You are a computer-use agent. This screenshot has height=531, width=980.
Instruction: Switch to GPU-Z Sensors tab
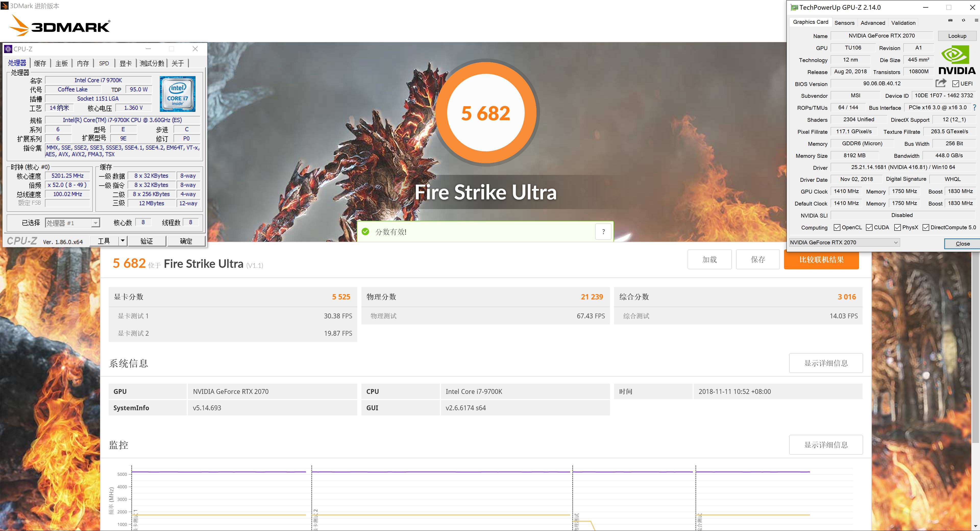point(844,23)
